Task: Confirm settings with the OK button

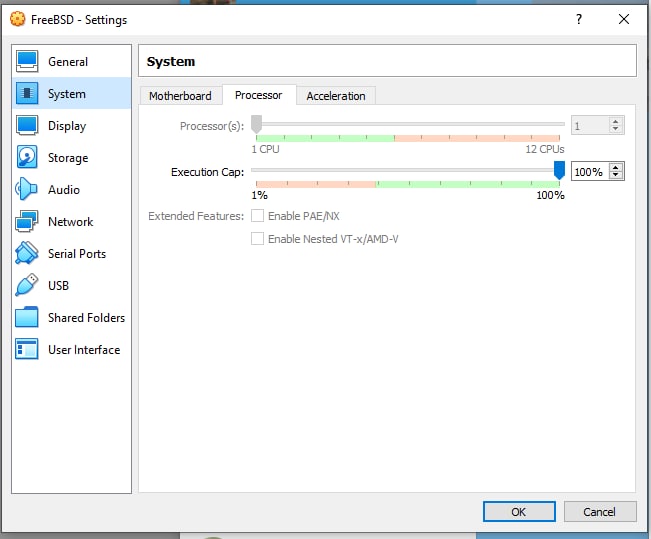Action: coord(519,512)
